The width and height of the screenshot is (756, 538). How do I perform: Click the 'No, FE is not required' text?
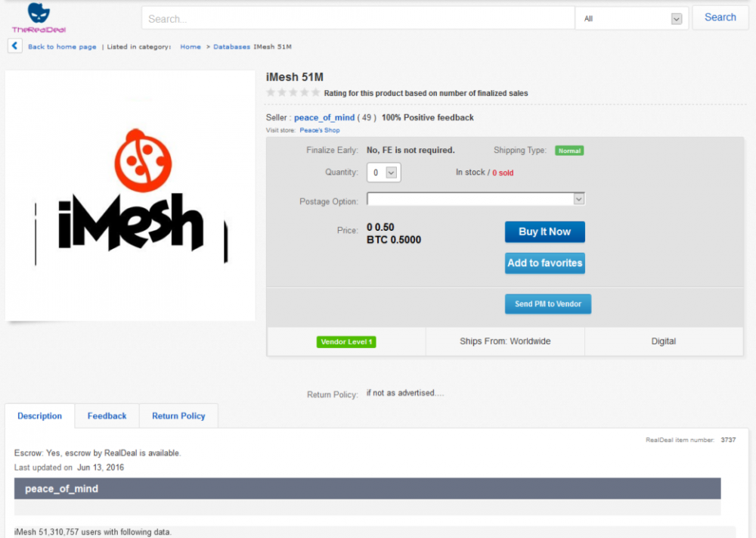411,150
